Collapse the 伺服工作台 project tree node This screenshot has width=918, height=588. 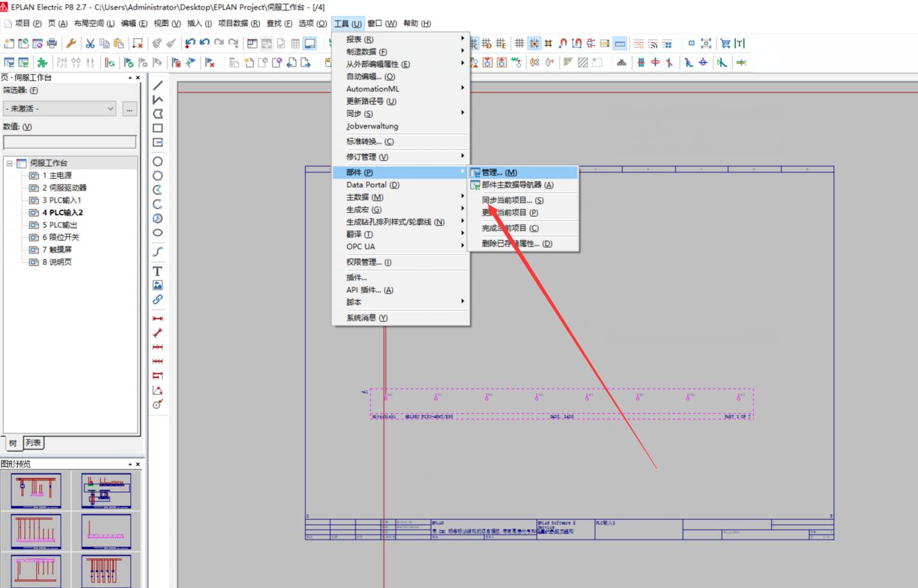pos(10,163)
